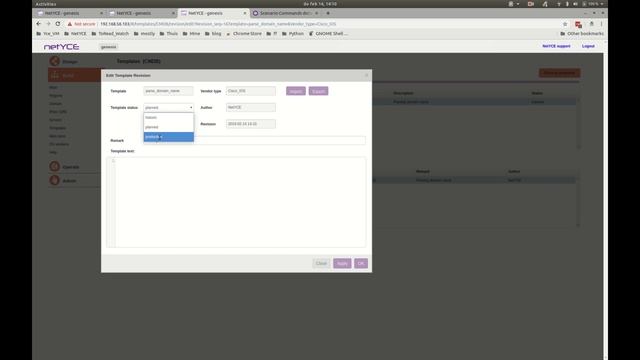Open the Chrome three-dot menu
Image resolution: width=640 pixels, height=360 pixels.
601,24
